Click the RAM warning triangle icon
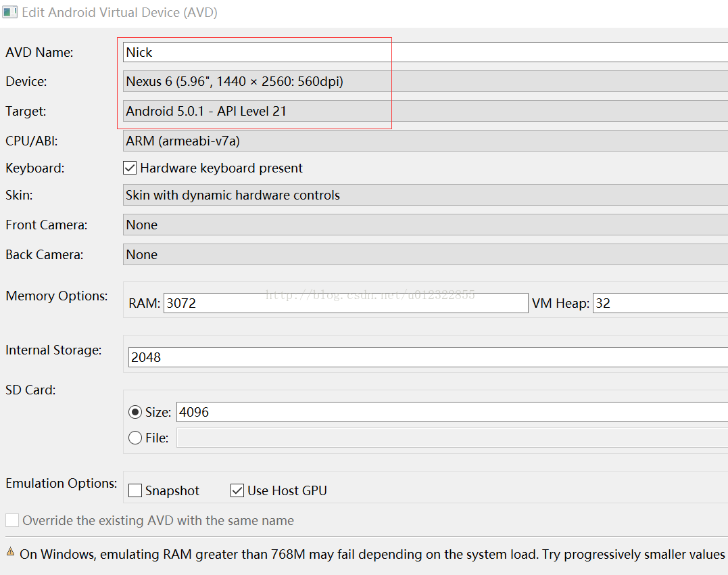 pos(11,551)
